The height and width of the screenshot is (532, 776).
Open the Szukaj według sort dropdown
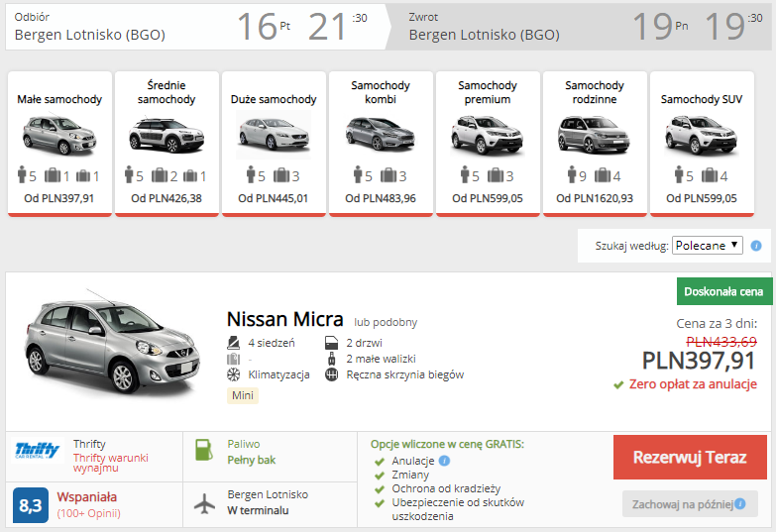707,246
